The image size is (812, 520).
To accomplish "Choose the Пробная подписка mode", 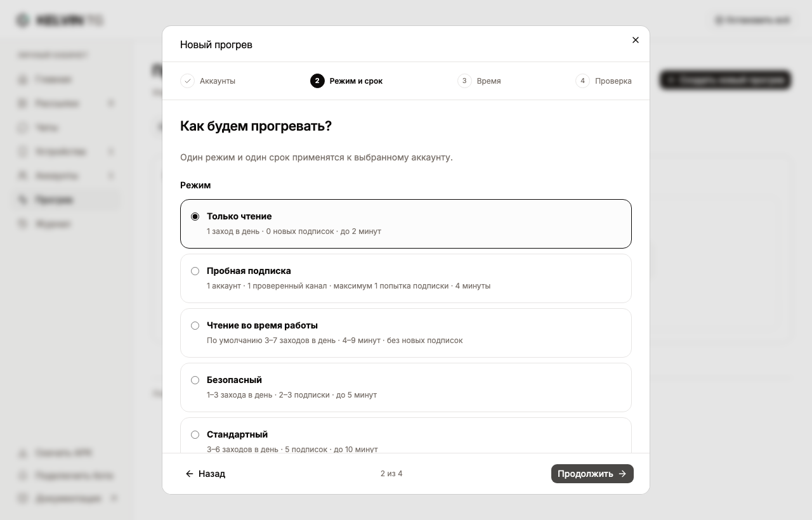I will (406, 278).
